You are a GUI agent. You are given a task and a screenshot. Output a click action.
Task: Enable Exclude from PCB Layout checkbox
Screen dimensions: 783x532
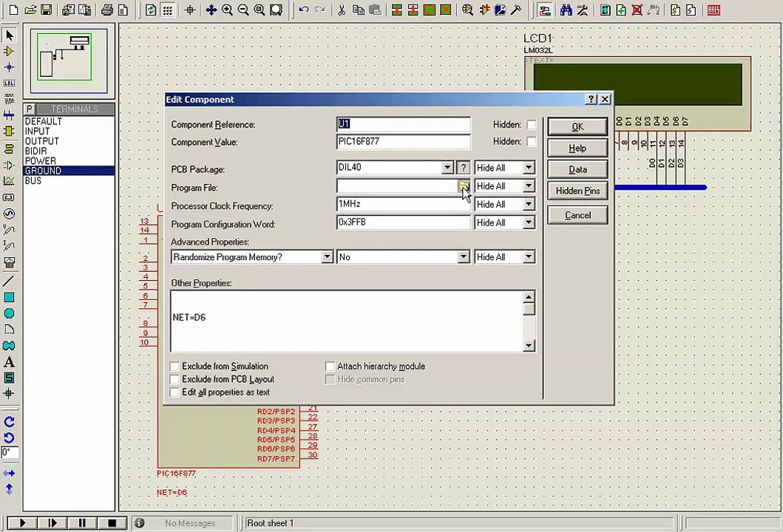coord(174,379)
